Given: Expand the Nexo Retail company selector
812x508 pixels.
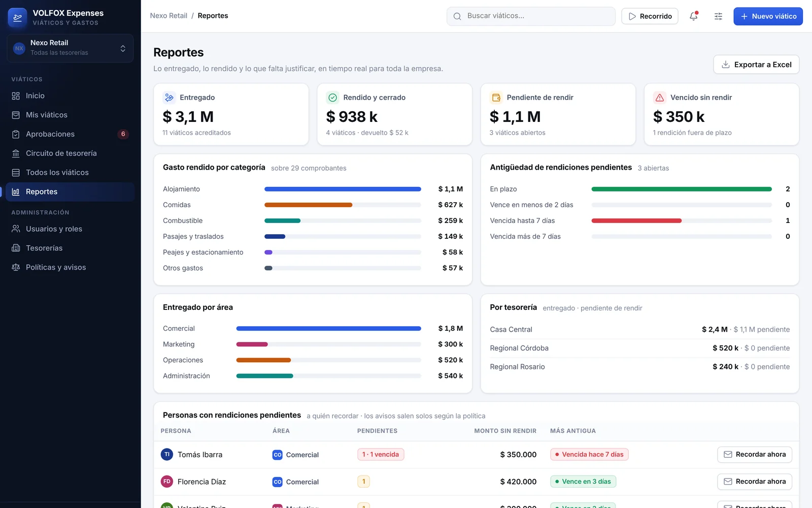Looking at the screenshot, I should point(70,48).
